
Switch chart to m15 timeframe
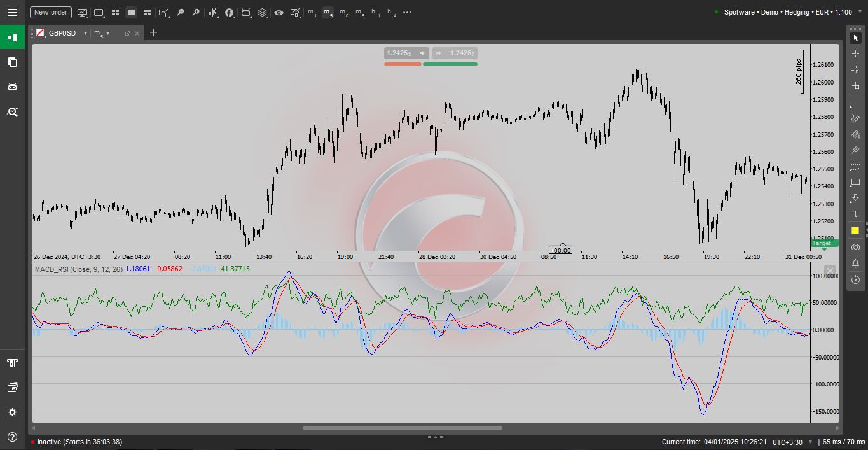tap(359, 12)
